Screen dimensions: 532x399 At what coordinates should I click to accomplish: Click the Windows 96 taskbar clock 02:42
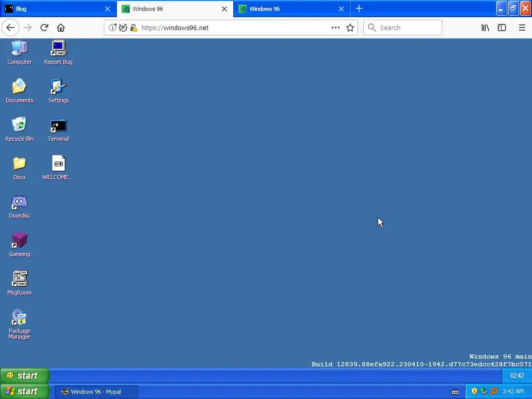[x=517, y=376]
